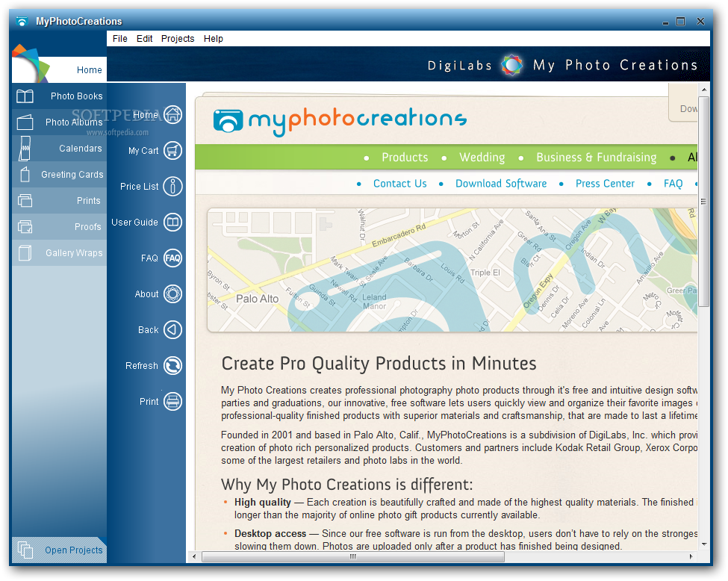Click the Price List info icon

(172, 186)
